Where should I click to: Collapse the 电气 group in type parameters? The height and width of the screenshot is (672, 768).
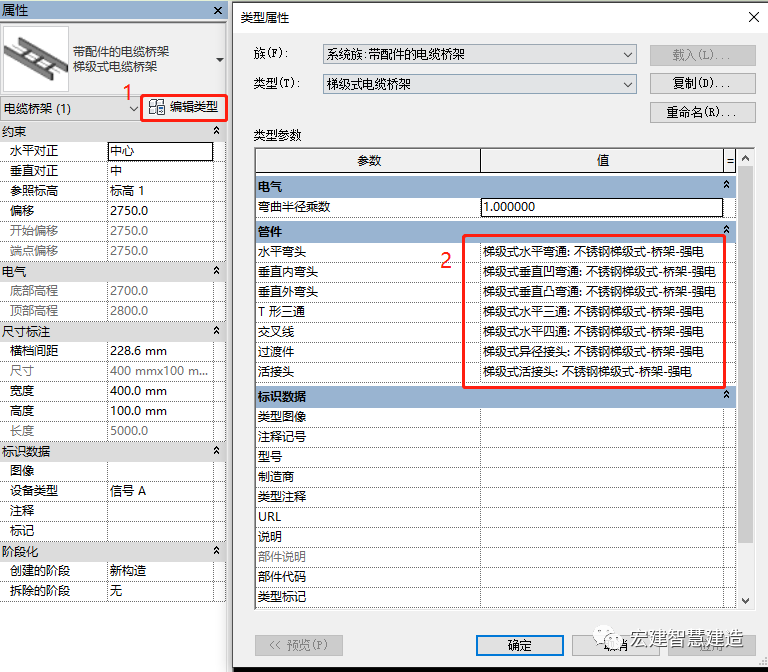coord(726,185)
